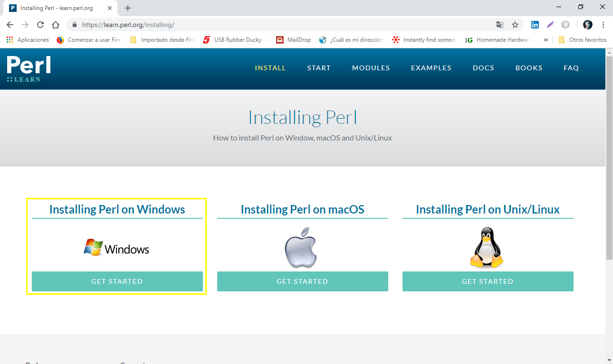Open Installing Perl on Unix/Linux heading
613x364 pixels.
tap(488, 209)
